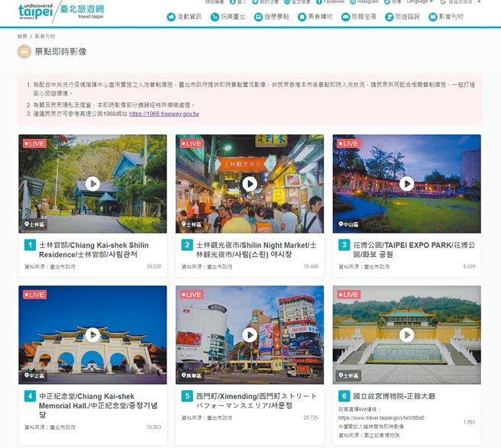Open Chiang Kai-shek Memorial Hall title link
Image resolution: width=501 pixels, height=448 pixels.
pos(98,405)
